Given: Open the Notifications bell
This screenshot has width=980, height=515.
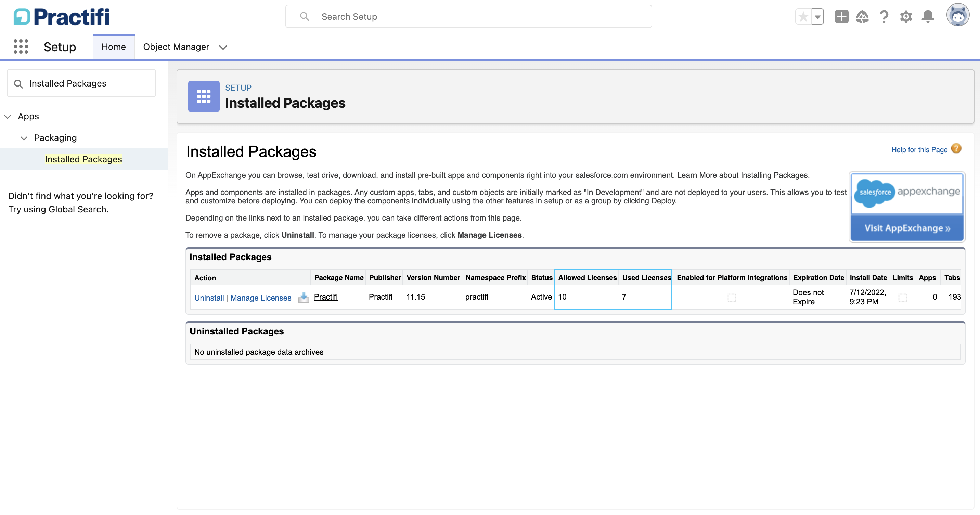Looking at the screenshot, I should [928, 17].
